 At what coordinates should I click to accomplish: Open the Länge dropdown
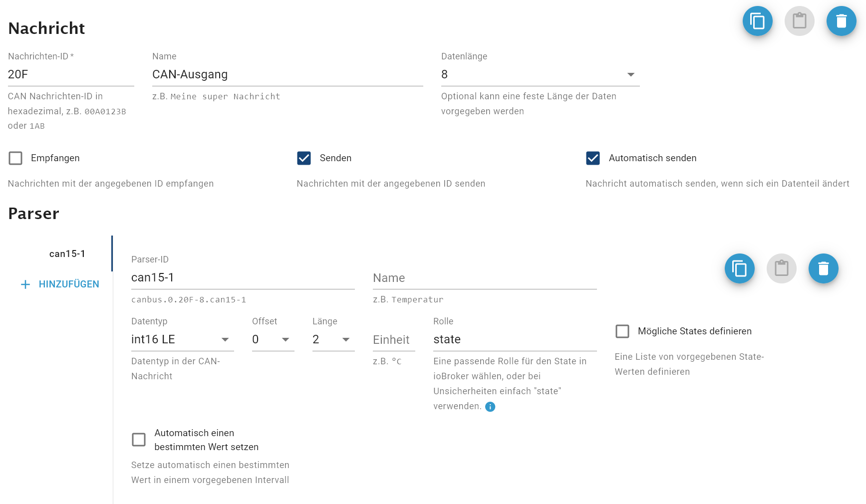(x=333, y=340)
